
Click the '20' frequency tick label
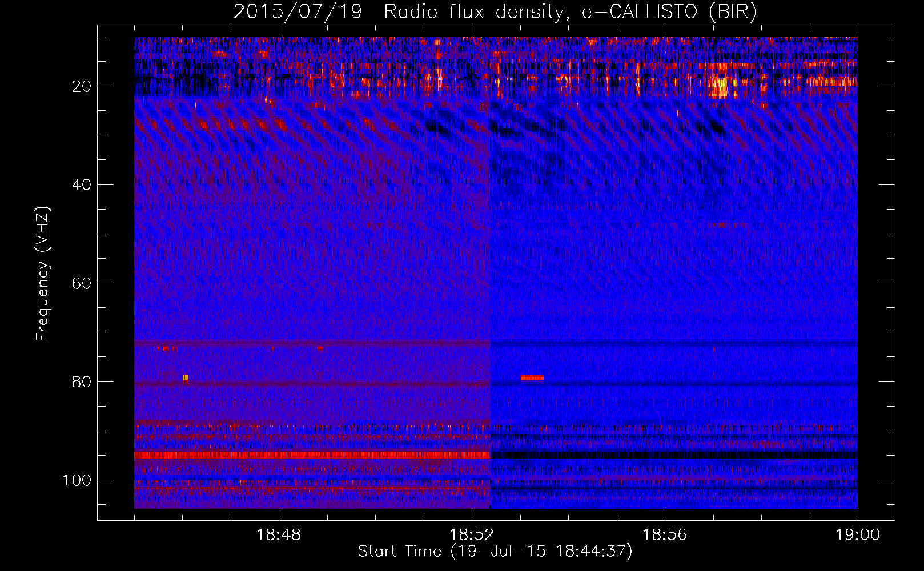[82, 86]
